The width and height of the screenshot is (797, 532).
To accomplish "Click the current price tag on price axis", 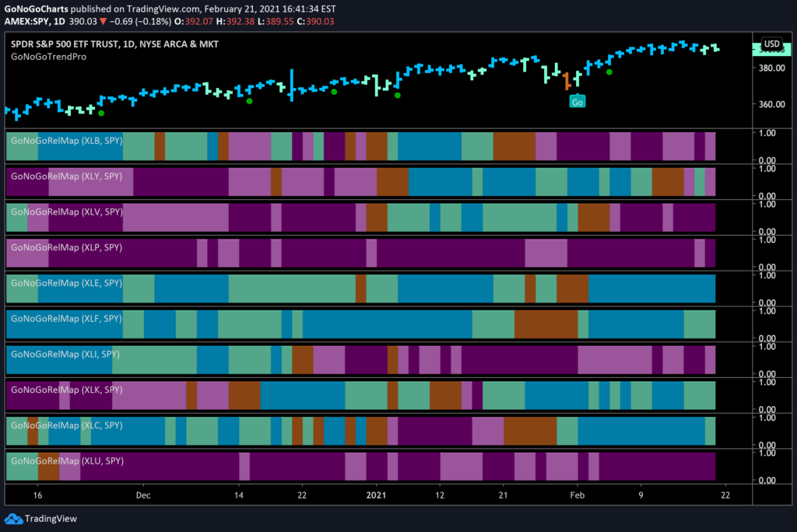I will click(x=771, y=50).
